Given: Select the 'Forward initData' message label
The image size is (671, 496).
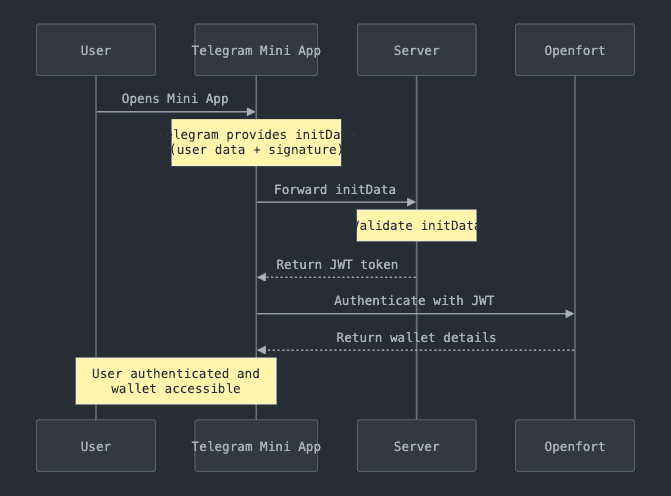Looking at the screenshot, I should [x=335, y=189].
